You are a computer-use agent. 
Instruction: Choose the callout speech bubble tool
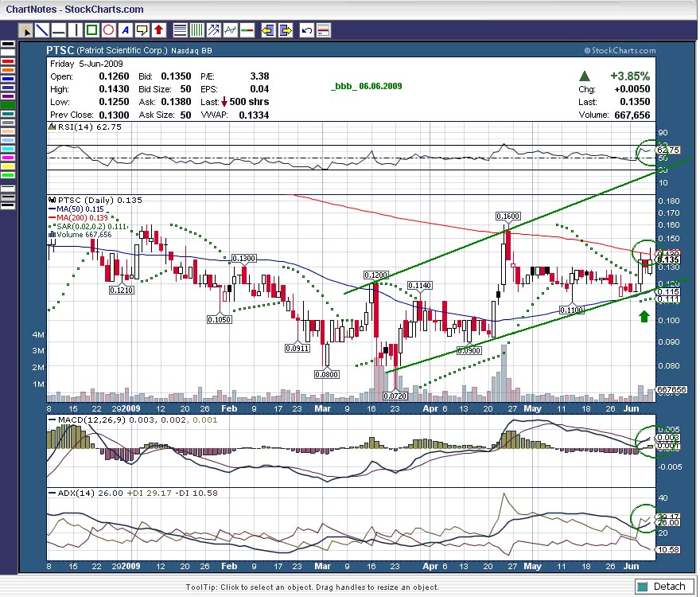pyautogui.click(x=142, y=30)
